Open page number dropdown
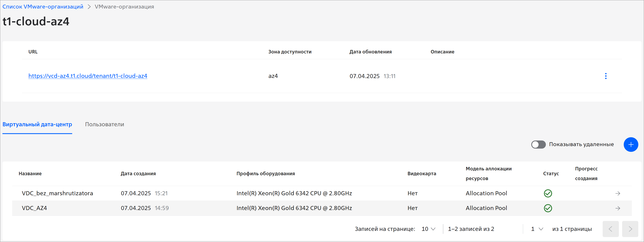Image resolution: width=644 pixels, height=242 pixels. coord(537,229)
